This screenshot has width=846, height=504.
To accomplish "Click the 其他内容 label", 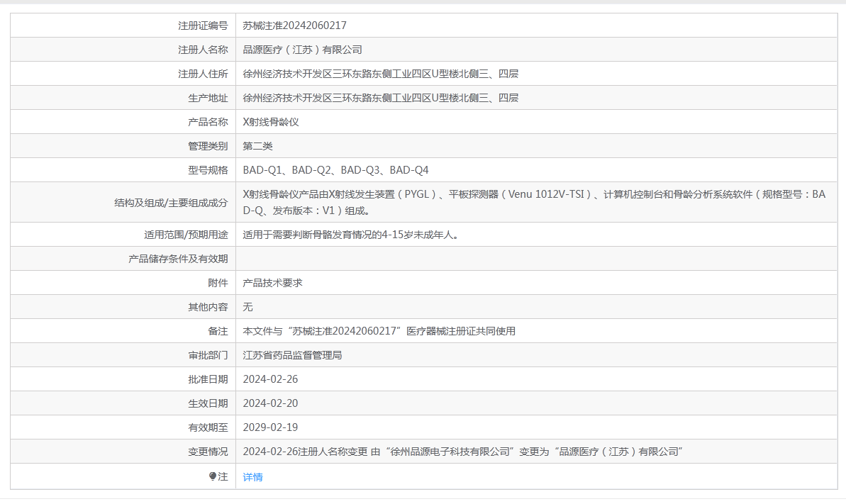I will (208, 307).
